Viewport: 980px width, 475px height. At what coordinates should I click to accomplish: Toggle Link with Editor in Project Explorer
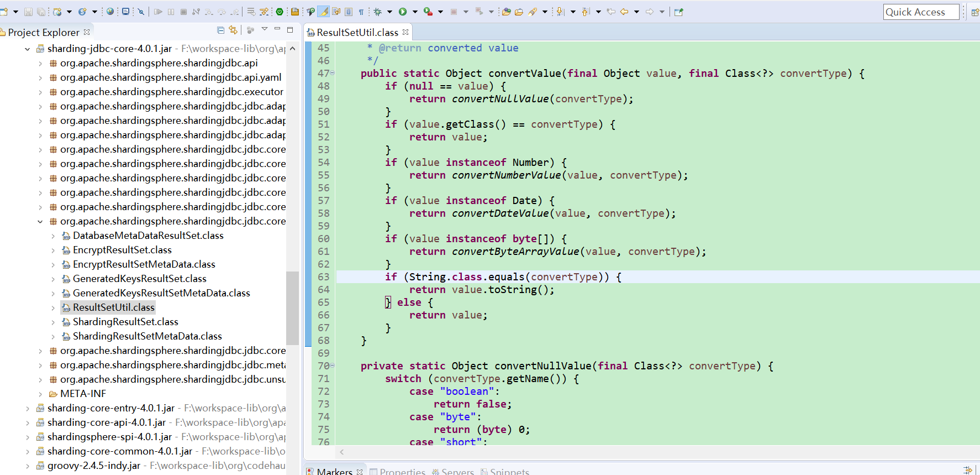[x=233, y=30]
